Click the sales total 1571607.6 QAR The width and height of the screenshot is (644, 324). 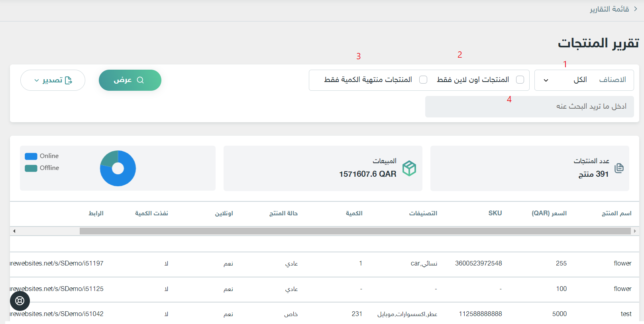tap(367, 174)
